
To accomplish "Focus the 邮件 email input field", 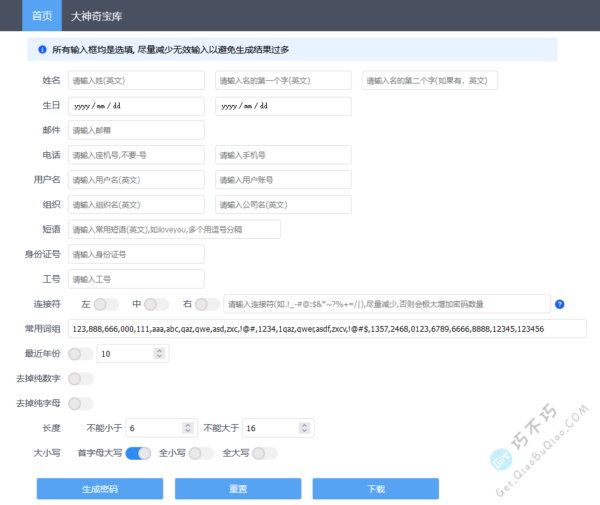I will 135,130.
